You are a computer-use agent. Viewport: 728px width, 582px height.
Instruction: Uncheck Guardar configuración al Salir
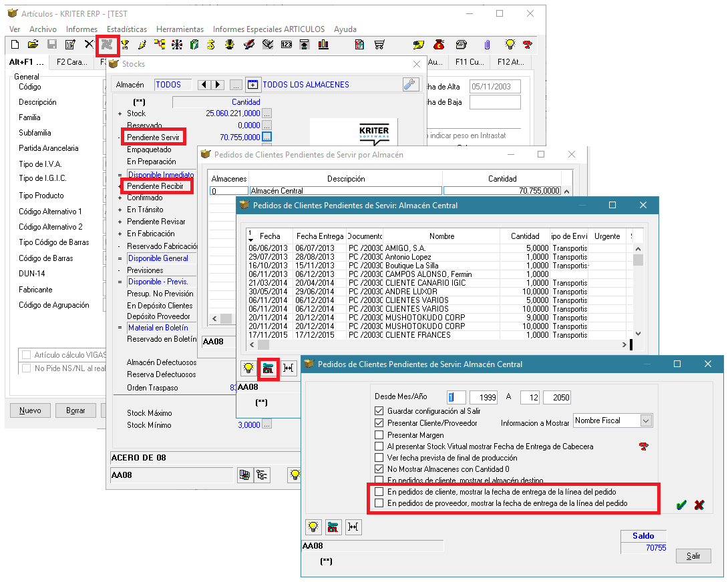(x=379, y=410)
